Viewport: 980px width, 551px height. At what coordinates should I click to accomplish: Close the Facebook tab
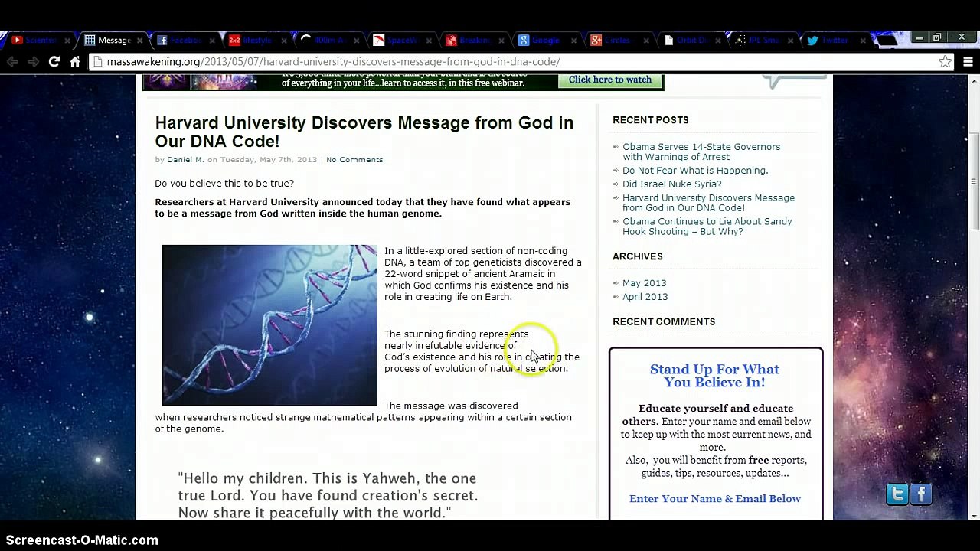pos(211,41)
